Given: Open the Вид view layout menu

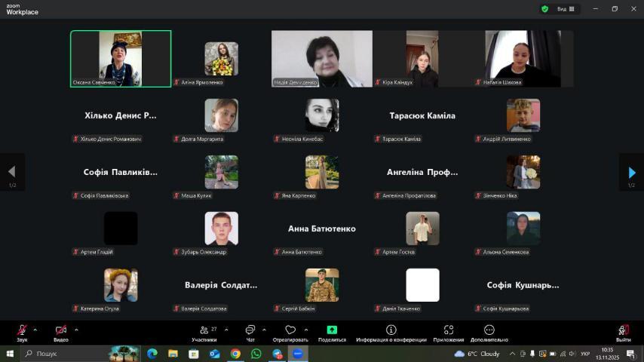Looking at the screenshot, I should click(566, 9).
